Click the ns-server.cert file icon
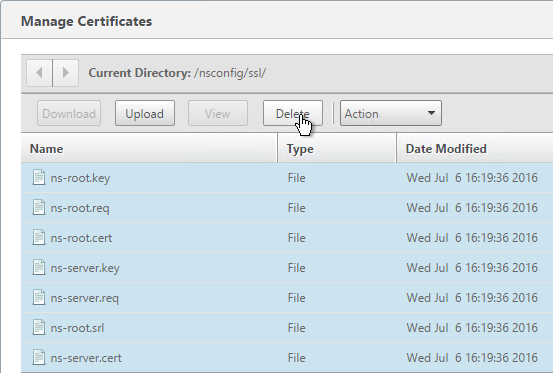 (x=39, y=357)
